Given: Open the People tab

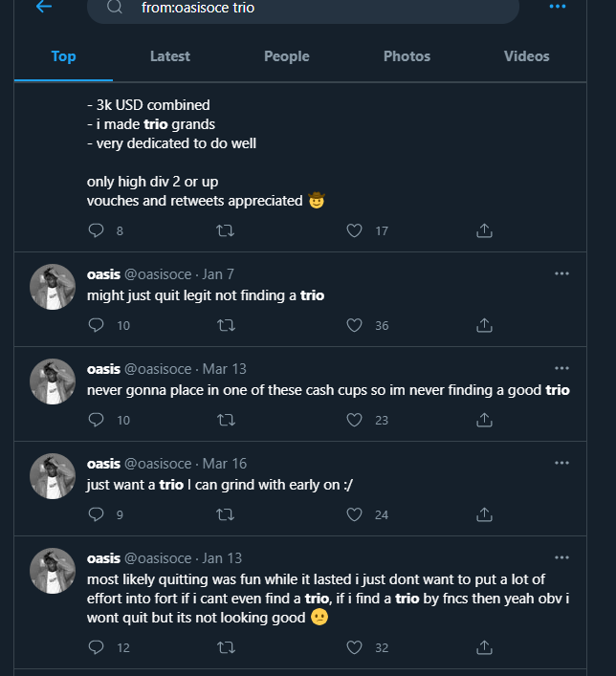Looking at the screenshot, I should click(x=287, y=56).
